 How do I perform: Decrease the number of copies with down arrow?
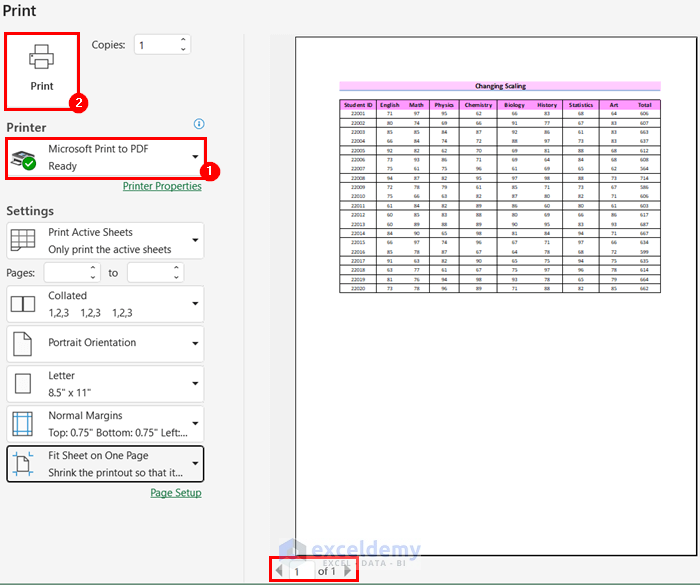point(183,50)
